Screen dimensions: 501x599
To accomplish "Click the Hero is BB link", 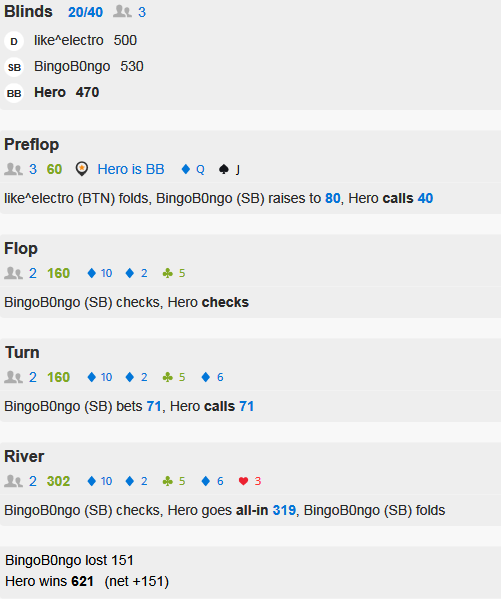I will [131, 169].
